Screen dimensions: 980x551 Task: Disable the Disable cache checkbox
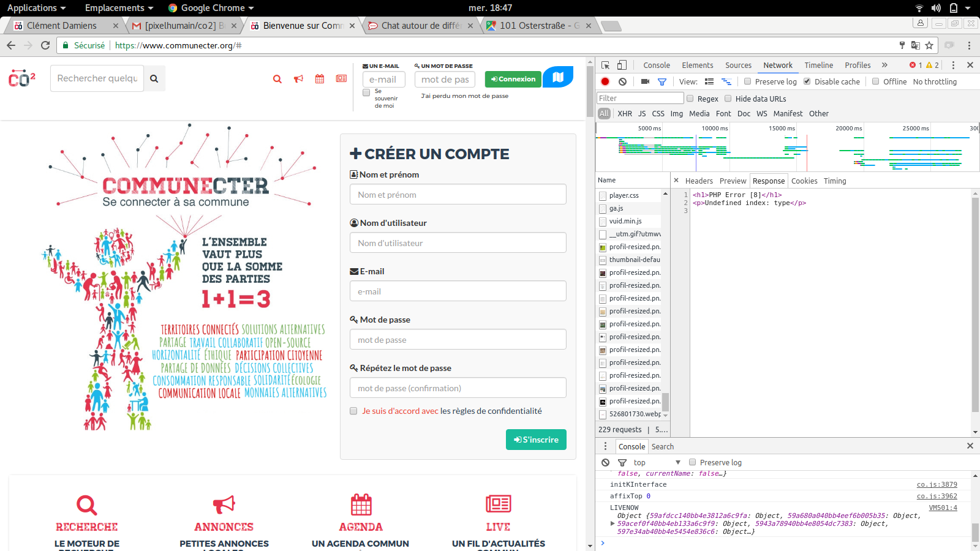807,81
